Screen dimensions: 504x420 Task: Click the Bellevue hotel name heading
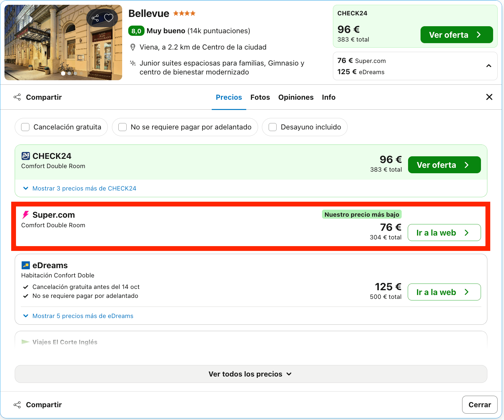[x=149, y=13]
